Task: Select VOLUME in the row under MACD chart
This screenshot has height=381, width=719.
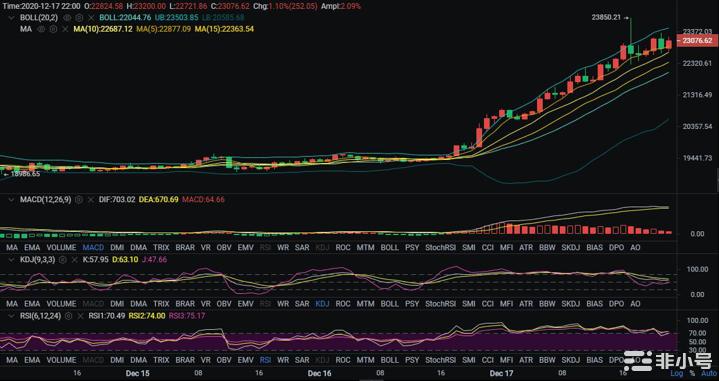Action: tap(61, 248)
